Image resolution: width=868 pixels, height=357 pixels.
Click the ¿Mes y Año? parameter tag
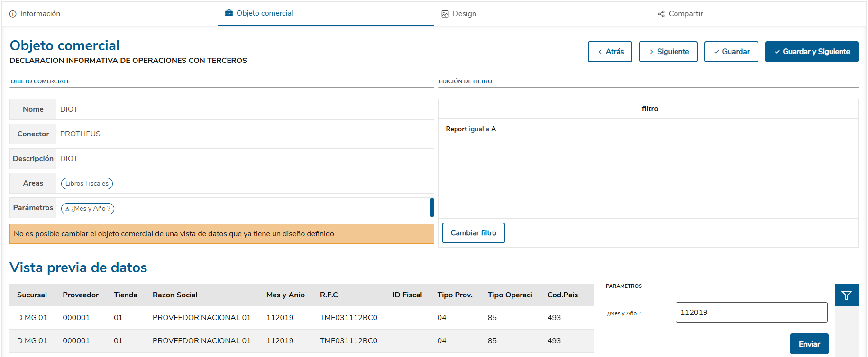(x=88, y=209)
